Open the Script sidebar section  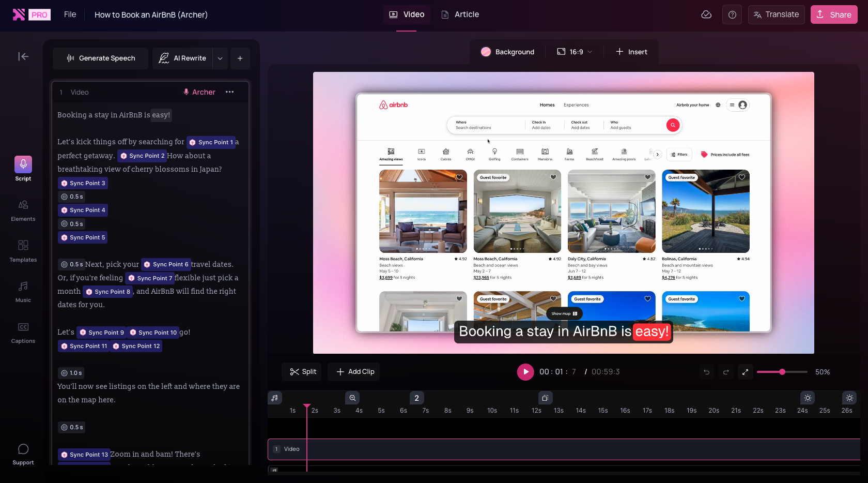click(x=23, y=169)
